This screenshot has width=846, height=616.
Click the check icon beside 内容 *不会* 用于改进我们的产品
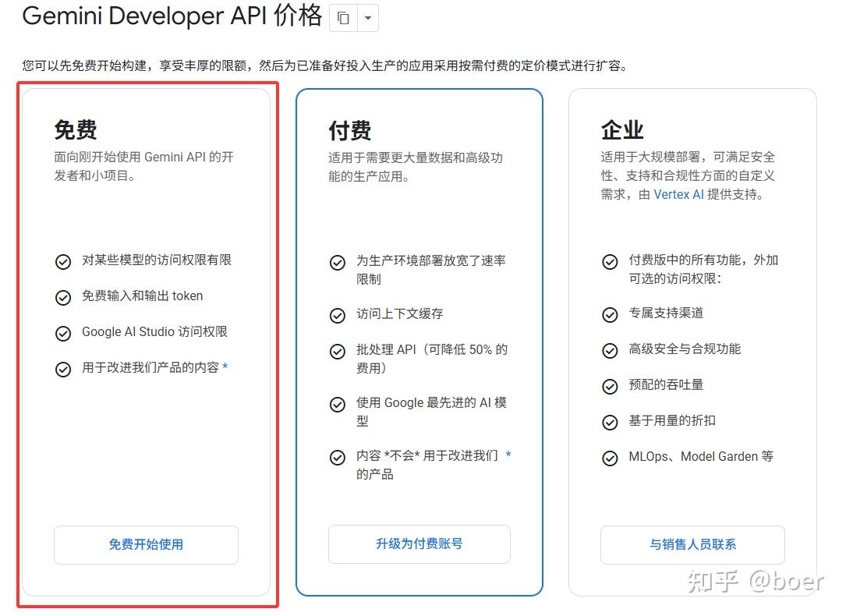click(x=338, y=458)
